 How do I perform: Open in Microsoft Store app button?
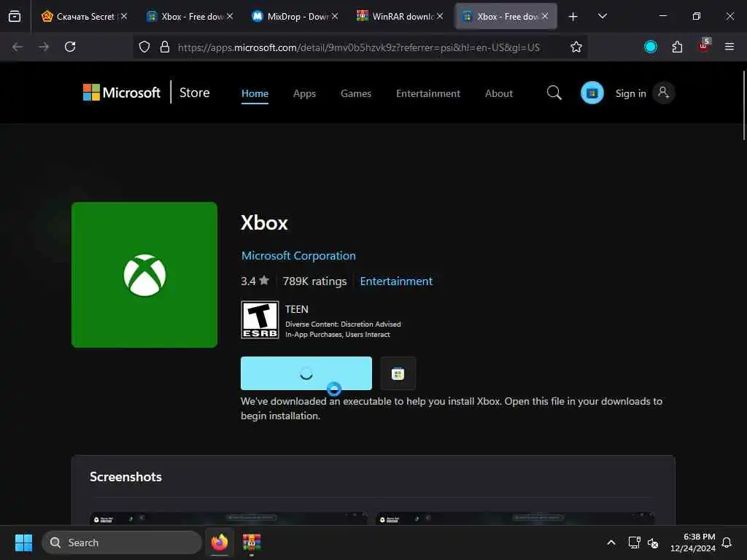[398, 373]
